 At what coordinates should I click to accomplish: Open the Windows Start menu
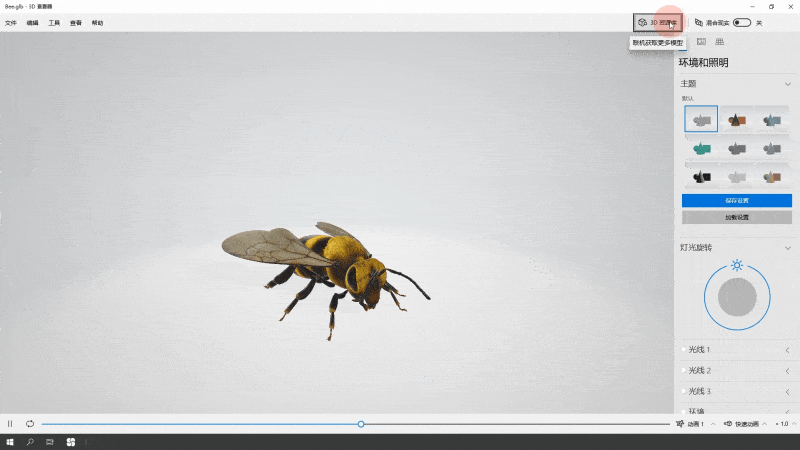point(10,441)
